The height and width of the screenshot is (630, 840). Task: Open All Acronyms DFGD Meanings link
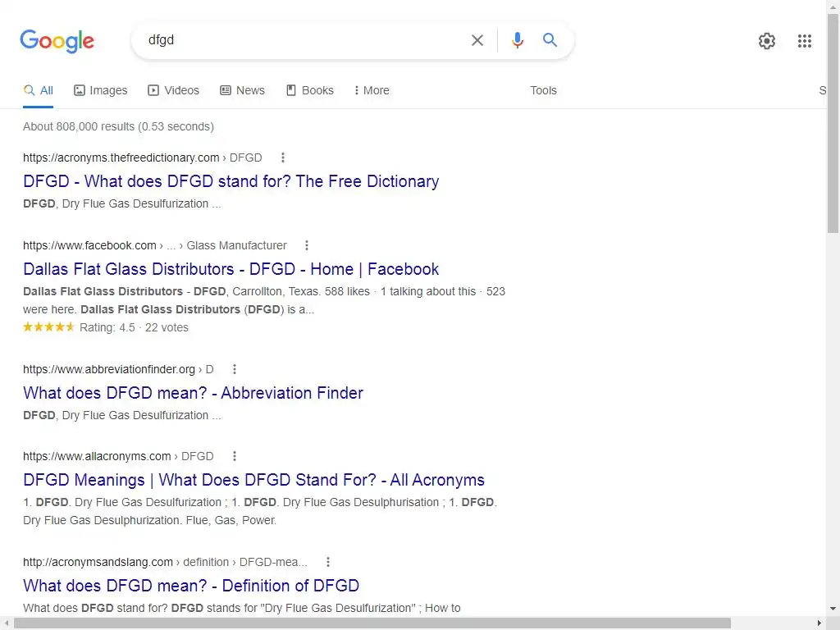(254, 480)
